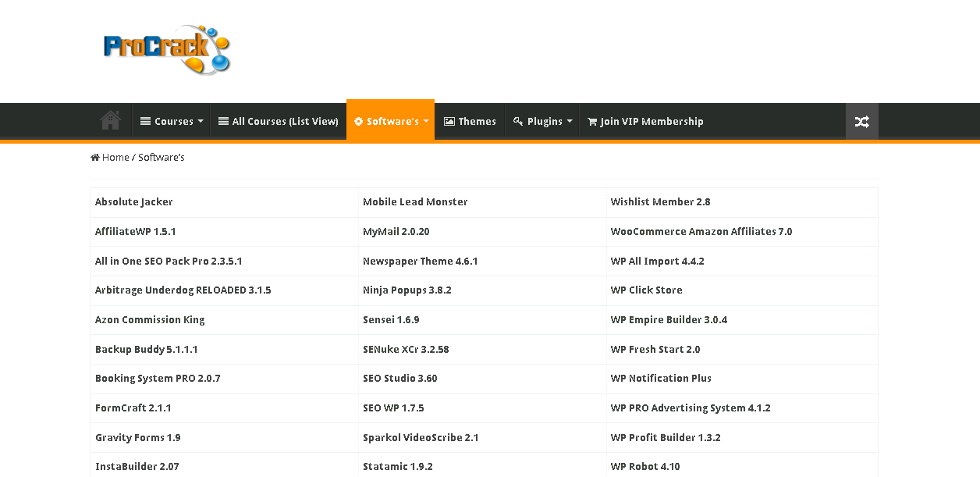This screenshot has height=477, width=980.
Task: Expand the Courses dropdown menu
Action: pos(171,121)
